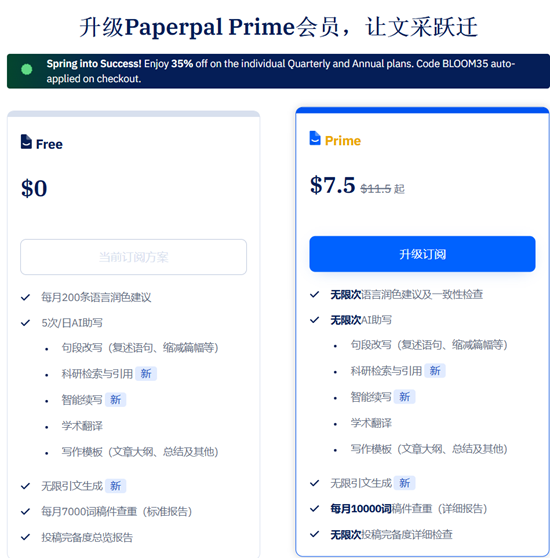Click the 新 badge beside Prime 智能续写
This screenshot has width=550, height=558.
point(404,397)
